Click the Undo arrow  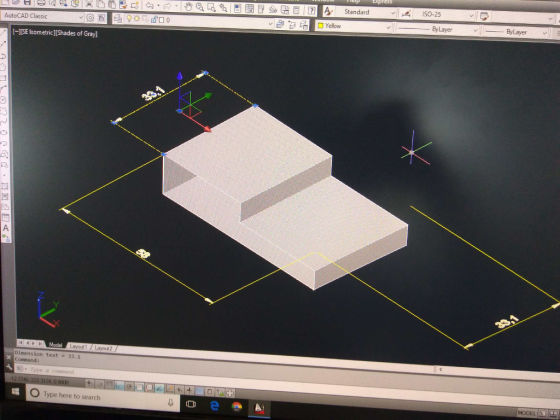[150, 6]
